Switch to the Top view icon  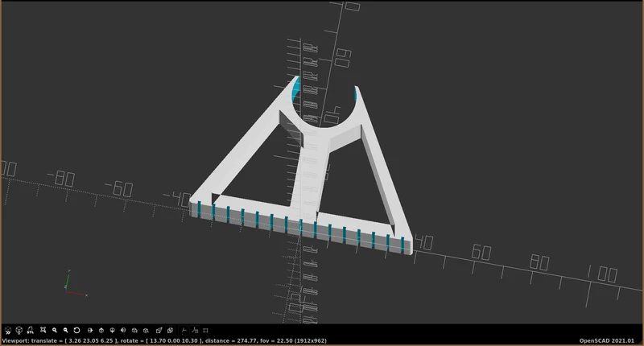tap(101, 331)
